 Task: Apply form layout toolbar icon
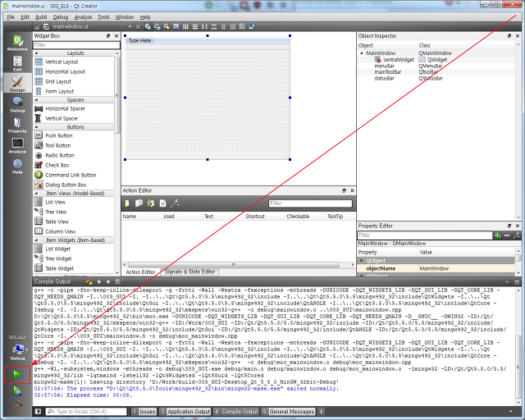point(223,26)
